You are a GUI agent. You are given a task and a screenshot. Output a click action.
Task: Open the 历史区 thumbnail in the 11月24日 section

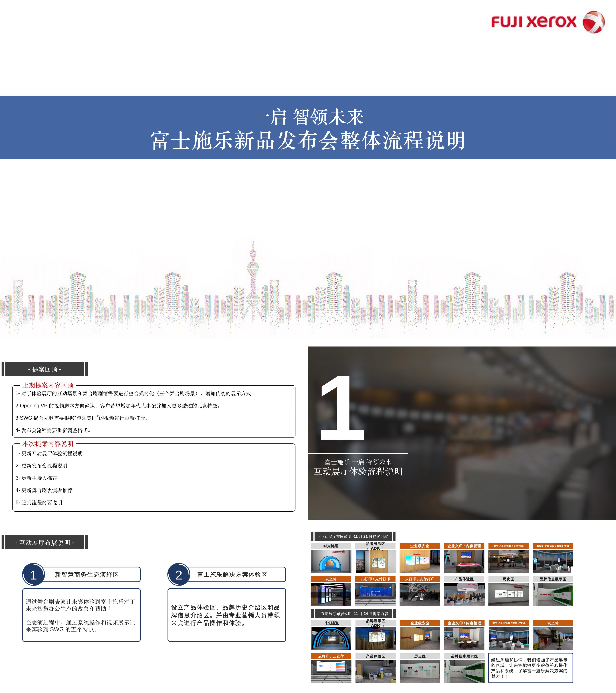[x=420, y=672]
